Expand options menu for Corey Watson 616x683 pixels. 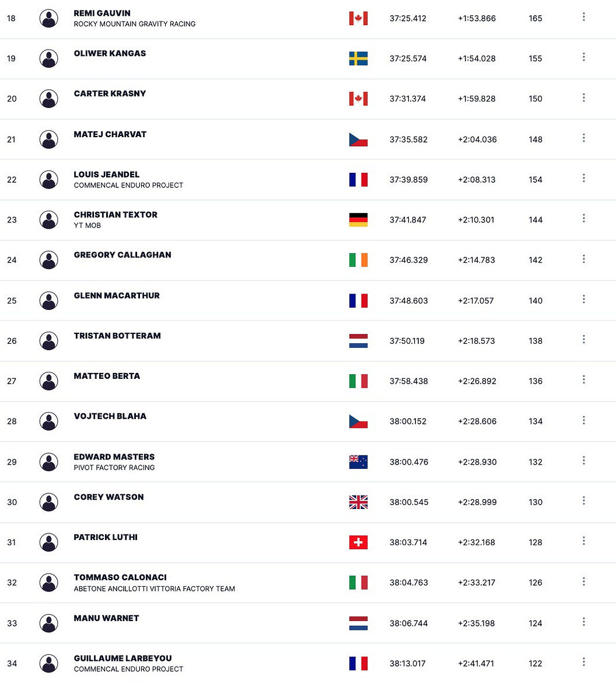tap(584, 501)
